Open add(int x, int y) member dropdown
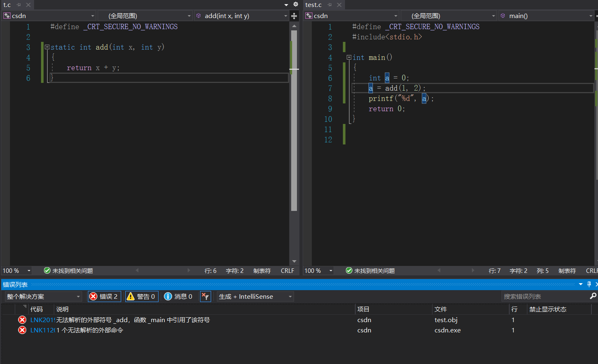Image resolution: width=598 pixels, height=364 pixels. click(x=241, y=16)
